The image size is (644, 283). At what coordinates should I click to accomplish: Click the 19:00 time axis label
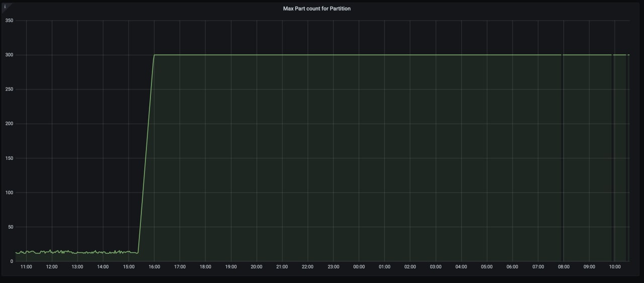[231, 267]
